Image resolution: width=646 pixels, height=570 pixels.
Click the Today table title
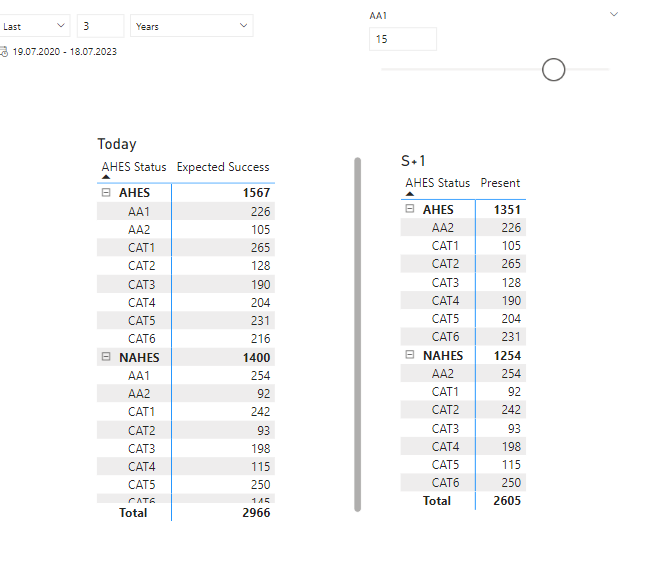(117, 144)
